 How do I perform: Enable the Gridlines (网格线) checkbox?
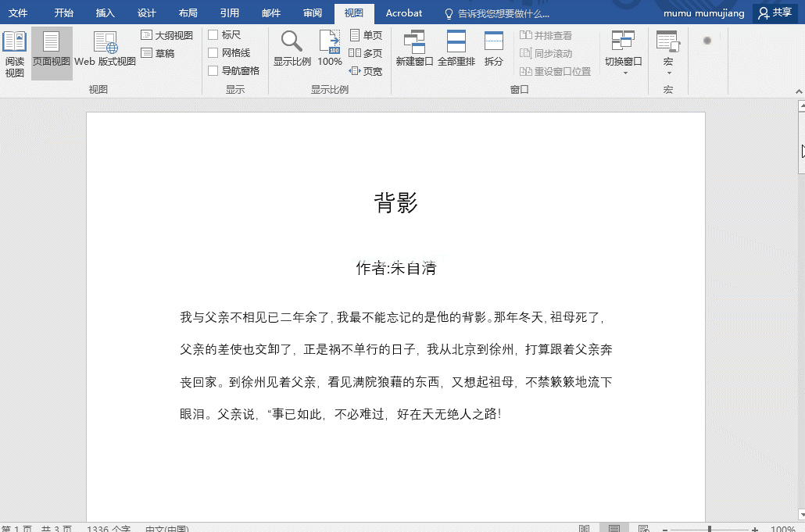213,53
